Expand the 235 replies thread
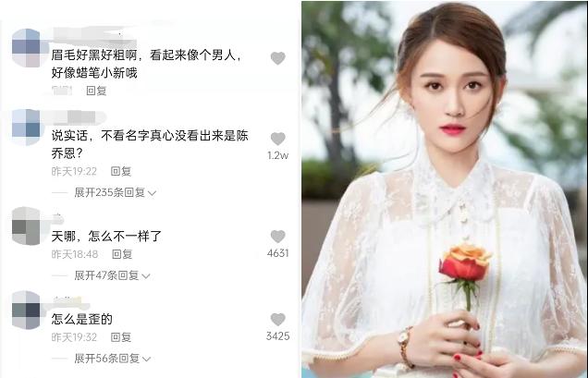This screenshot has height=378, width=588. coord(116,193)
